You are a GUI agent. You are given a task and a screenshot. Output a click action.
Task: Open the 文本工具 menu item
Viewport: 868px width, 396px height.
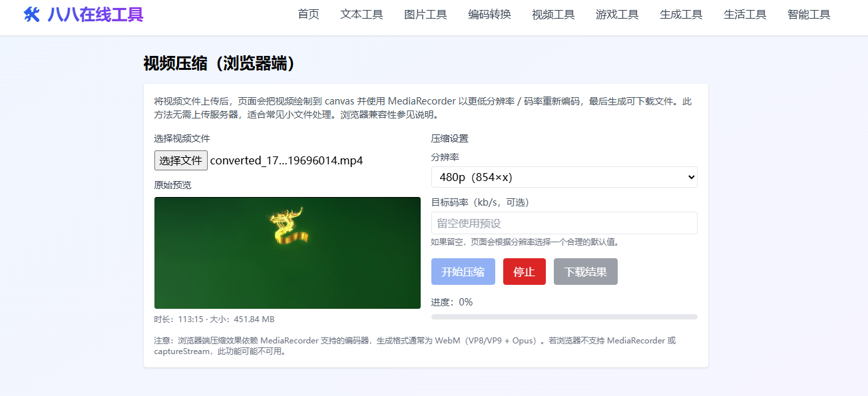coord(361,14)
